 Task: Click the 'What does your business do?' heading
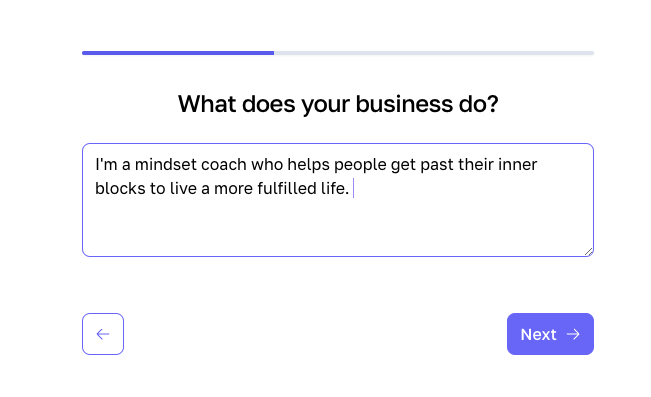338,104
